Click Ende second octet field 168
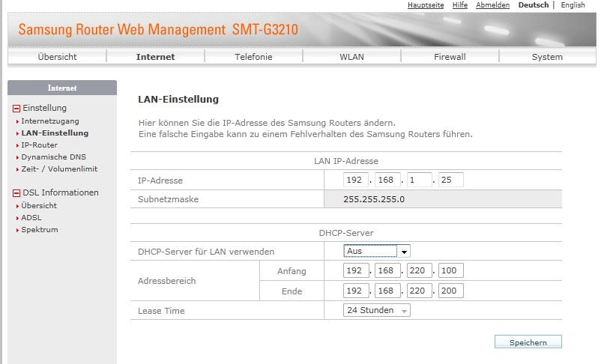Screen dimensions: 601x364 tap(388, 291)
